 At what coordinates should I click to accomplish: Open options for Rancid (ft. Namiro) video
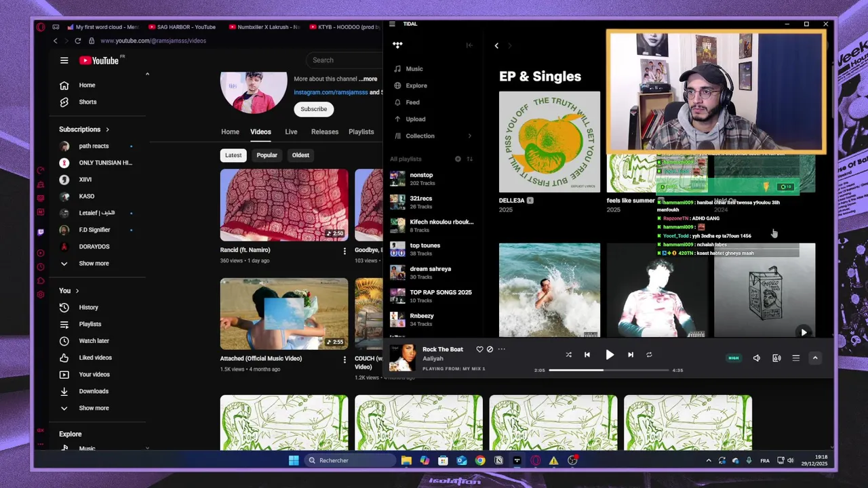pos(344,251)
